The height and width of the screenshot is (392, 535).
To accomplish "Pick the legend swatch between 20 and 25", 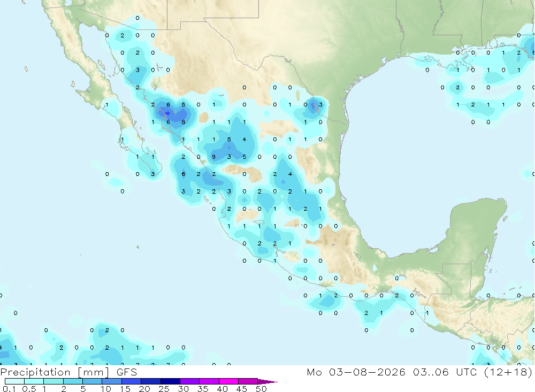I will pos(151,381).
